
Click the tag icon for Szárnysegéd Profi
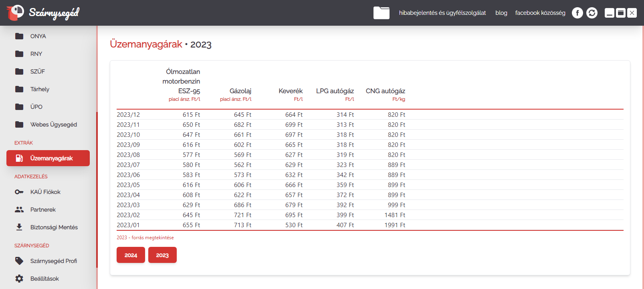(x=19, y=261)
